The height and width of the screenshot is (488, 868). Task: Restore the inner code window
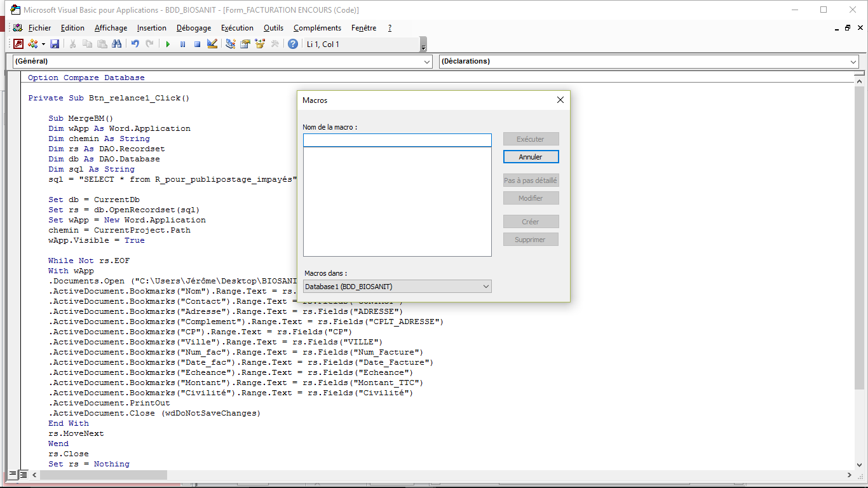tap(848, 28)
